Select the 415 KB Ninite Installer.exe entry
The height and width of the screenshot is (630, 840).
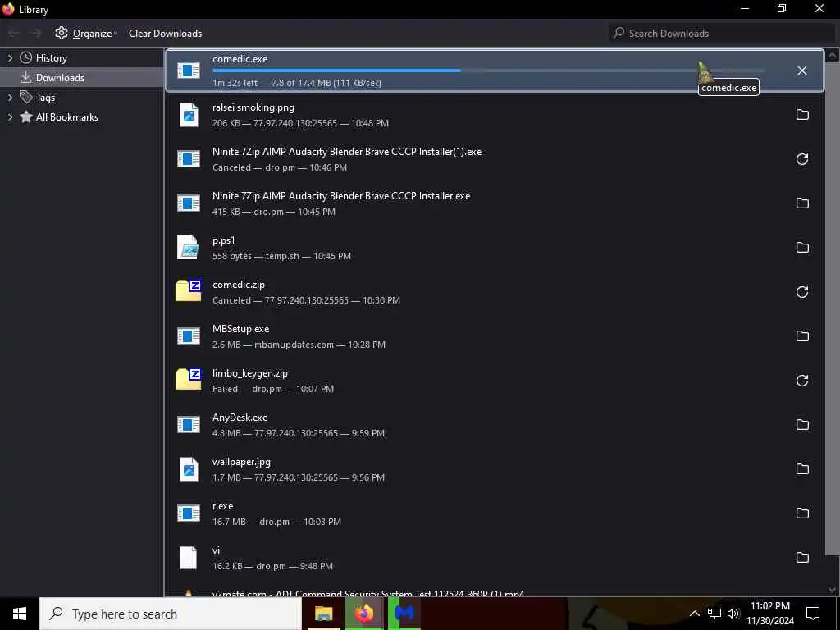(495, 203)
